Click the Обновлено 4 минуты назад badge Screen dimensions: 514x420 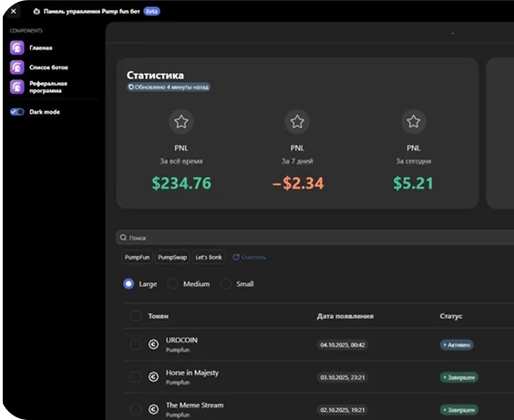[x=169, y=87]
